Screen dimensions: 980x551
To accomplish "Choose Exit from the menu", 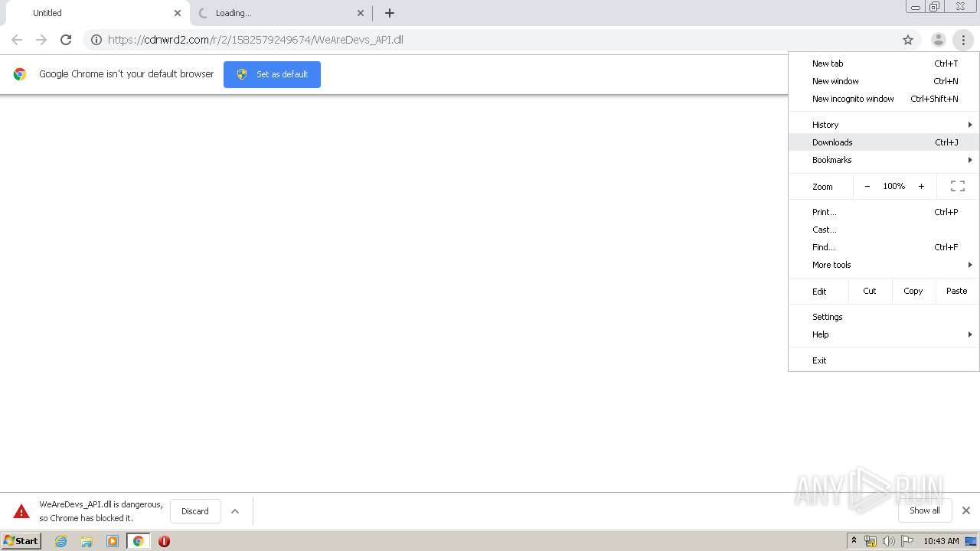I will [x=884, y=360].
